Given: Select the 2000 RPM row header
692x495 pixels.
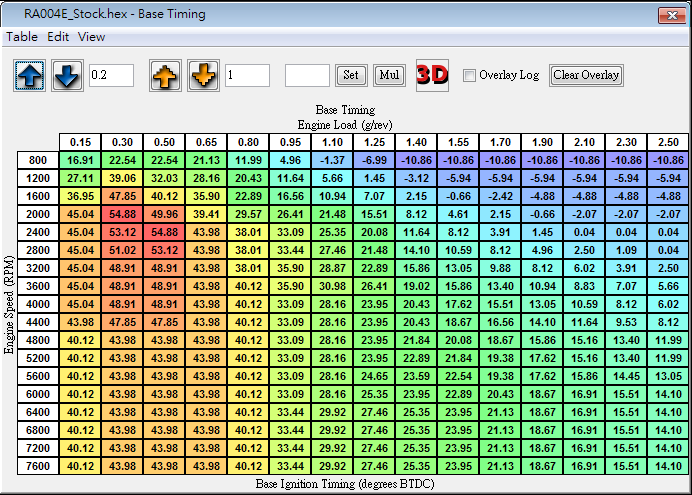Looking at the screenshot, I should coord(38,214).
